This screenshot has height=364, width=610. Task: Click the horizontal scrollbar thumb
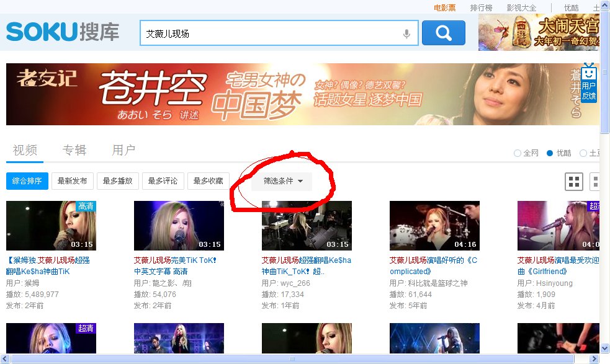pyautogui.click(x=292, y=358)
